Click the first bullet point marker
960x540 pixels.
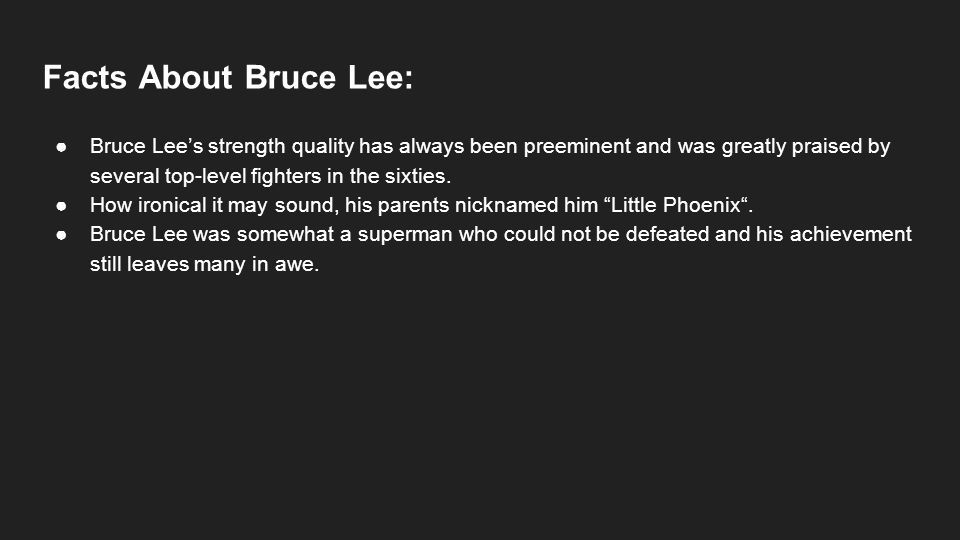coord(61,147)
